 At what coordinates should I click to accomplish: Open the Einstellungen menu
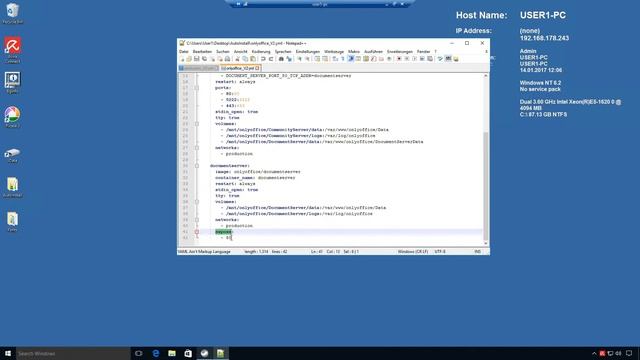[x=308, y=51]
